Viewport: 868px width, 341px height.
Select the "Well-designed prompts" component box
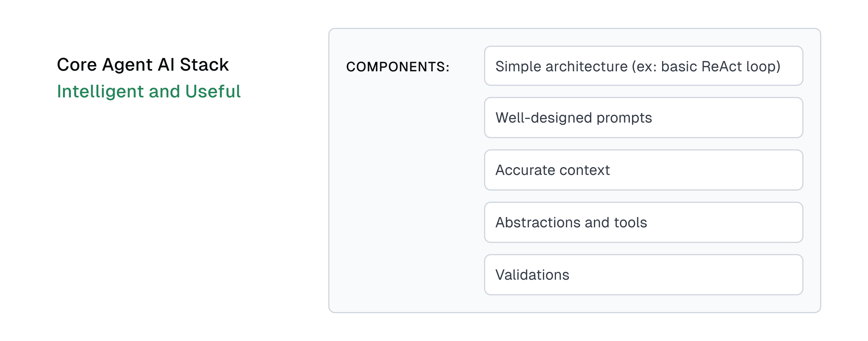(x=643, y=118)
